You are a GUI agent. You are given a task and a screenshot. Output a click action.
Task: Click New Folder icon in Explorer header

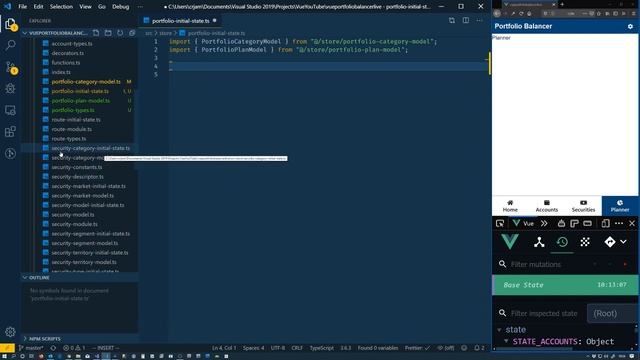click(x=108, y=33)
